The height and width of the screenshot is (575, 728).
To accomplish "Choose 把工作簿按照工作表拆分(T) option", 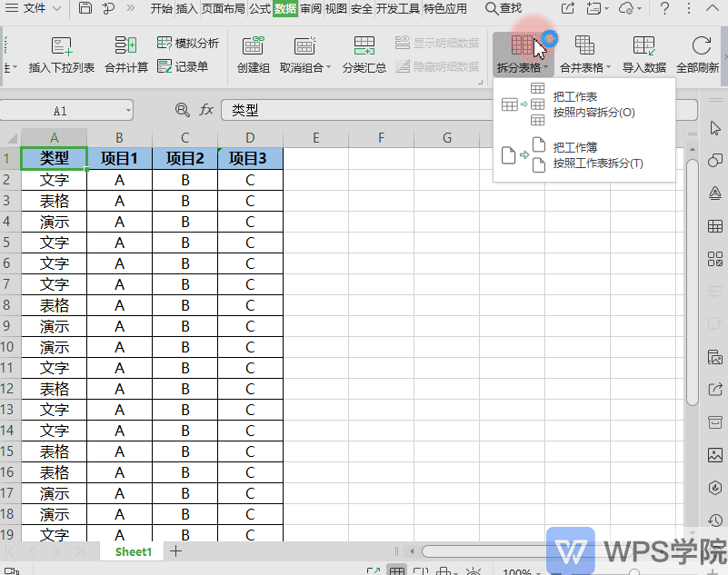I will pyautogui.click(x=584, y=155).
